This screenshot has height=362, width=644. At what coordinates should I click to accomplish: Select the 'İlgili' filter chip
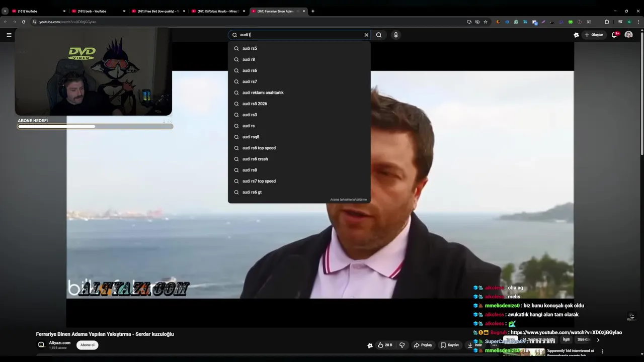point(566,340)
